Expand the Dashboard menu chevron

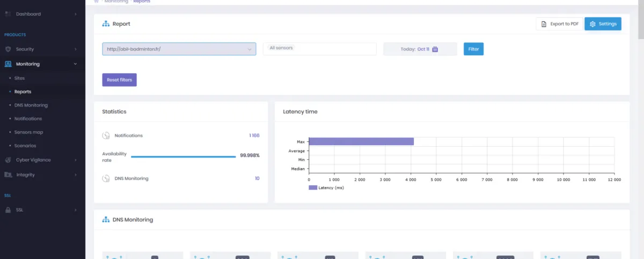click(75, 13)
